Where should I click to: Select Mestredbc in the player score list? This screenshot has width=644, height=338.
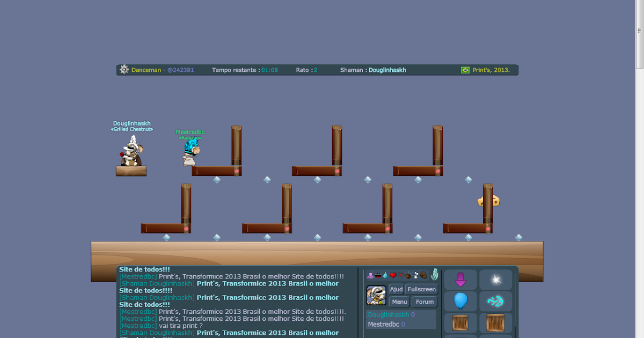(x=401, y=325)
